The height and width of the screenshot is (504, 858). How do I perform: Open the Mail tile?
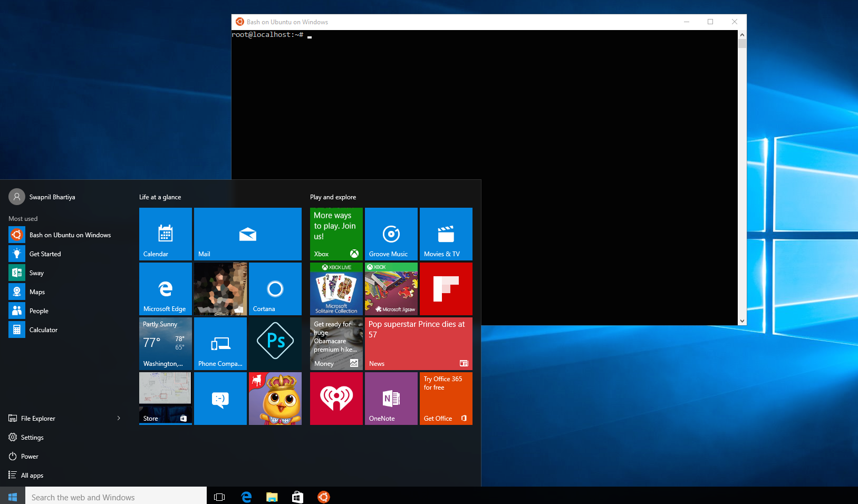(247, 234)
